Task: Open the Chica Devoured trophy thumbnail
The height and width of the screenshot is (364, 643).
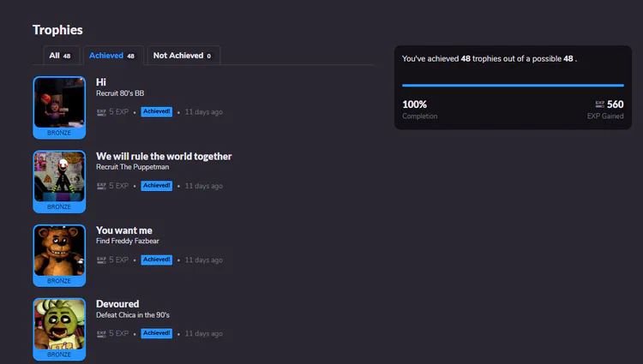Action: point(59,325)
